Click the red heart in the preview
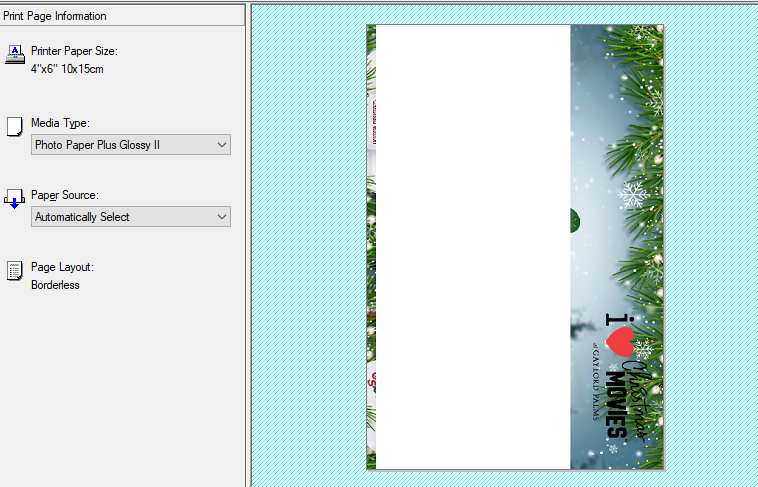Viewport: 758px width, 487px height. pyautogui.click(x=621, y=342)
